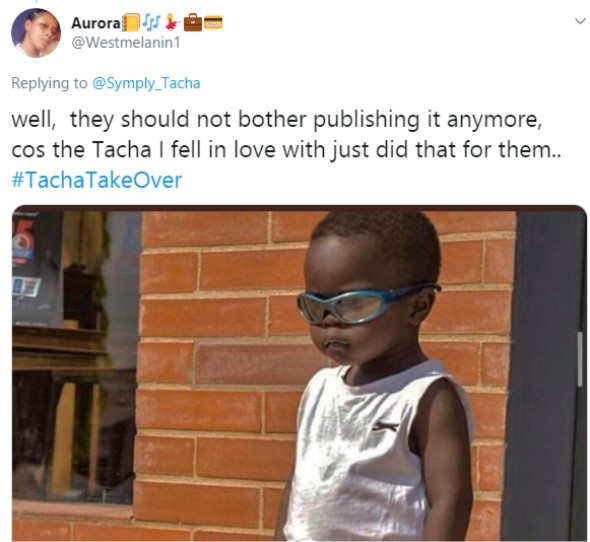The height and width of the screenshot is (542, 590).
Task: Click the credit card emoji
Action: [213, 23]
